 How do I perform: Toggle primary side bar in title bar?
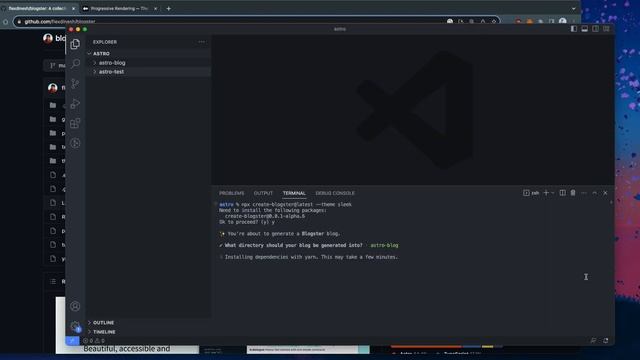pyautogui.click(x=574, y=29)
